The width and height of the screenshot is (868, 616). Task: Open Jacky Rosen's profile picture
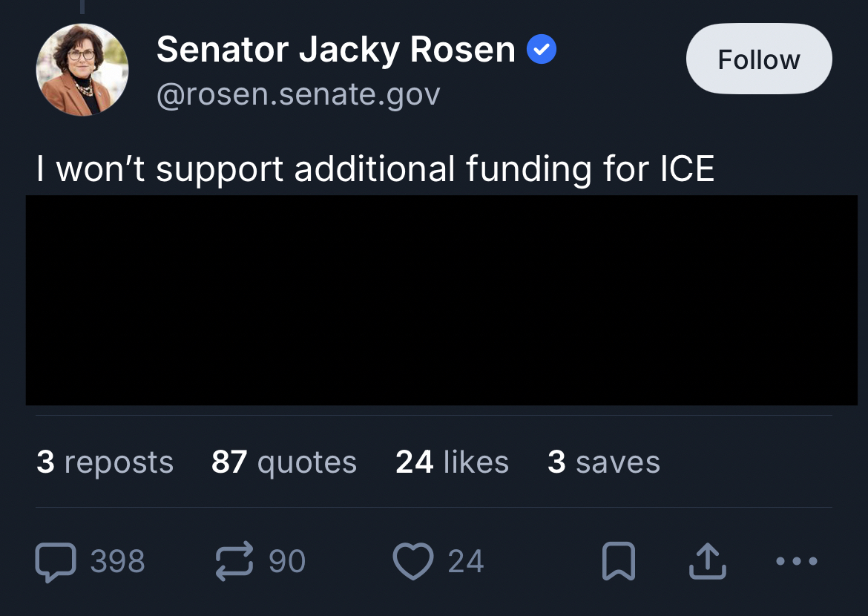[82, 71]
